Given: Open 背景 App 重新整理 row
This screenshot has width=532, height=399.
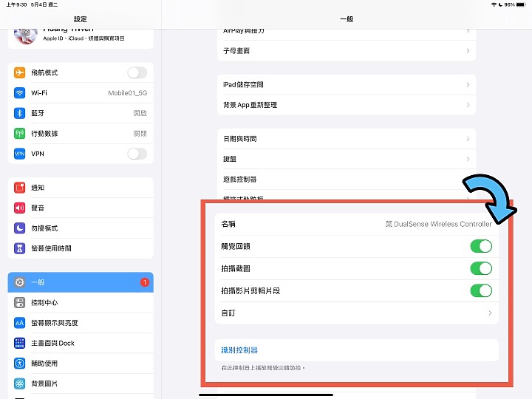Looking at the screenshot, I should [x=347, y=105].
